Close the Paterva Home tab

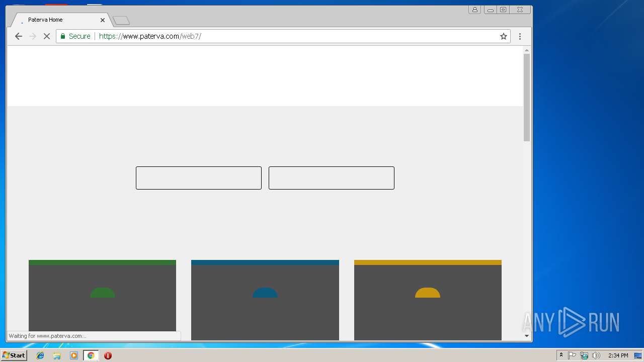(103, 20)
